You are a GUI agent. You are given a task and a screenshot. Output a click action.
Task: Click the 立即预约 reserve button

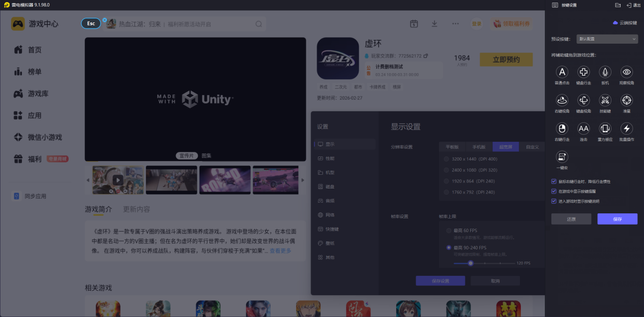[x=506, y=59]
